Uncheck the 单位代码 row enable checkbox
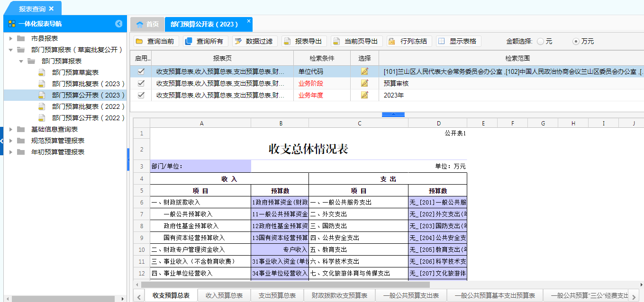 click(x=141, y=71)
